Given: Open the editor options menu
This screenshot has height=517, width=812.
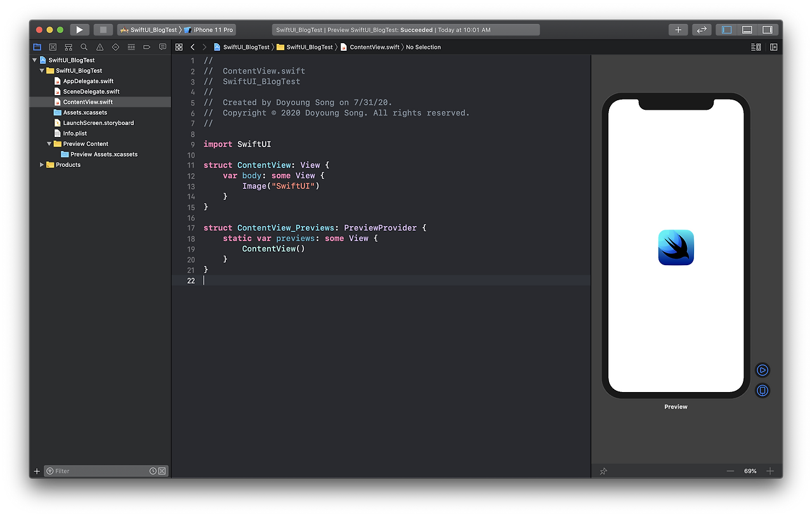Looking at the screenshot, I should pos(756,47).
